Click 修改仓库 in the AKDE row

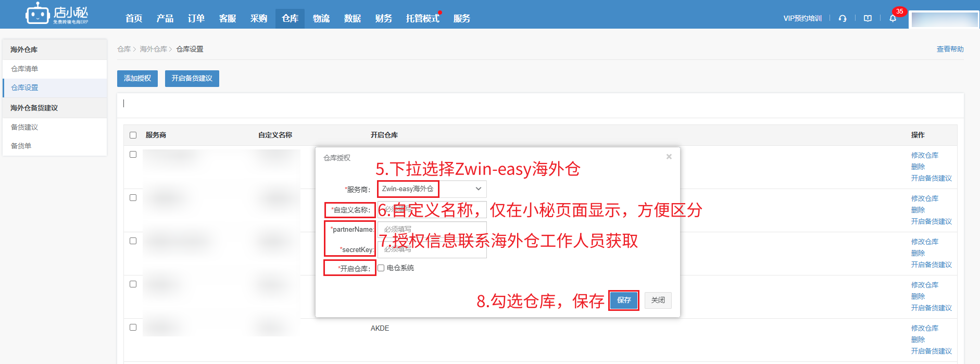925,328
